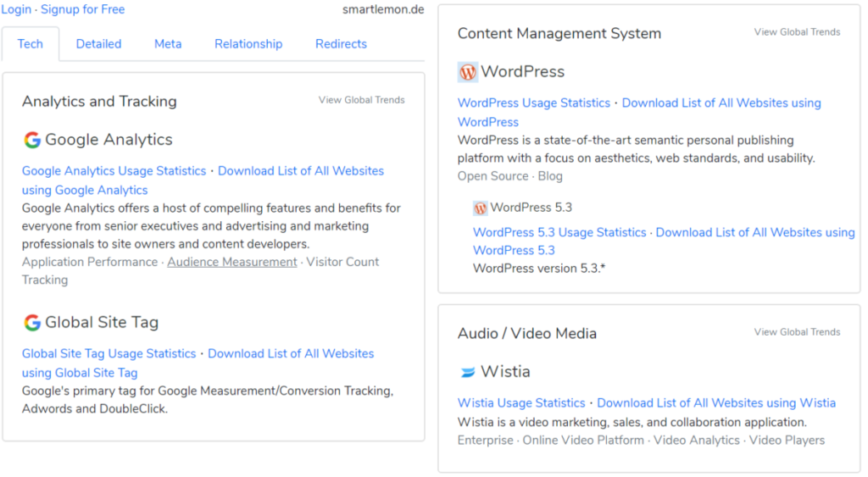Click the Video Players tag
The height and width of the screenshot is (477, 868).
pos(787,441)
